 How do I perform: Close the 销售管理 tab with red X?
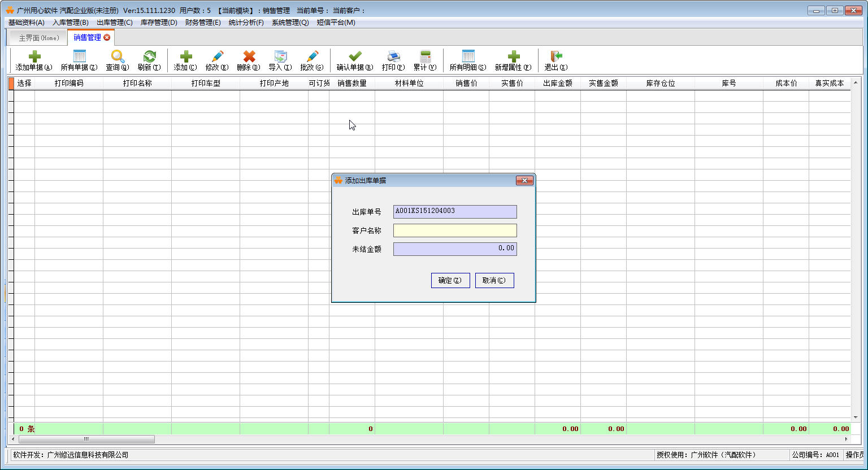(x=107, y=37)
